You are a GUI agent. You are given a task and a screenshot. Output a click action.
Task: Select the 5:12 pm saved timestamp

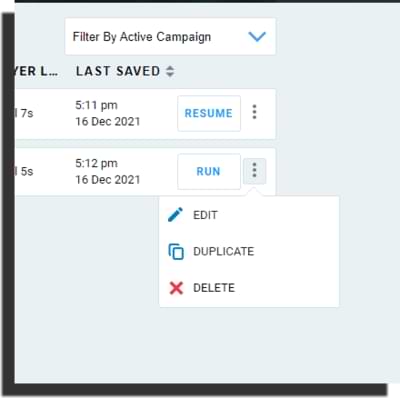coord(96,163)
